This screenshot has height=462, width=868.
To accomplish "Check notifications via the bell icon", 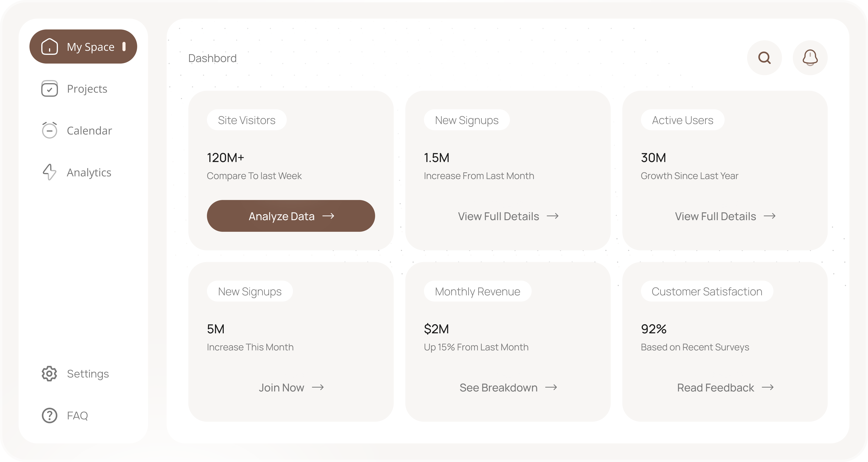I will click(810, 58).
